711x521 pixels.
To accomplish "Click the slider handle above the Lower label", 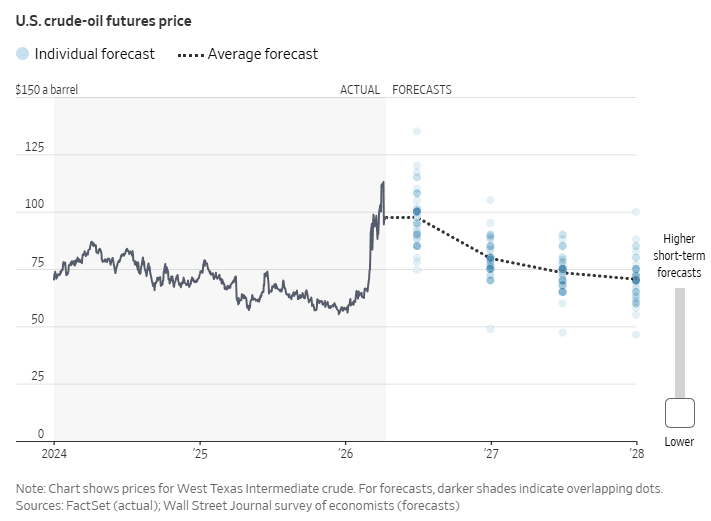I will (680, 412).
